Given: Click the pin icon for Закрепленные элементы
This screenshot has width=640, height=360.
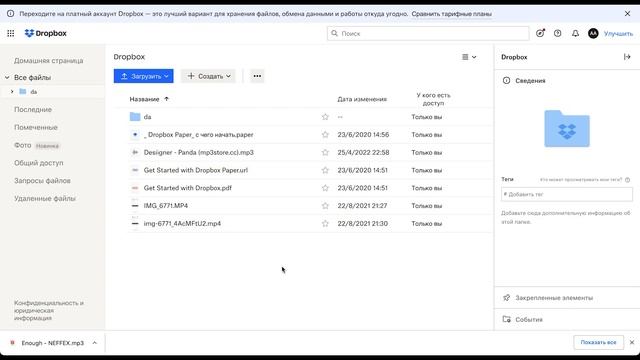Looking at the screenshot, I should coord(507,298).
